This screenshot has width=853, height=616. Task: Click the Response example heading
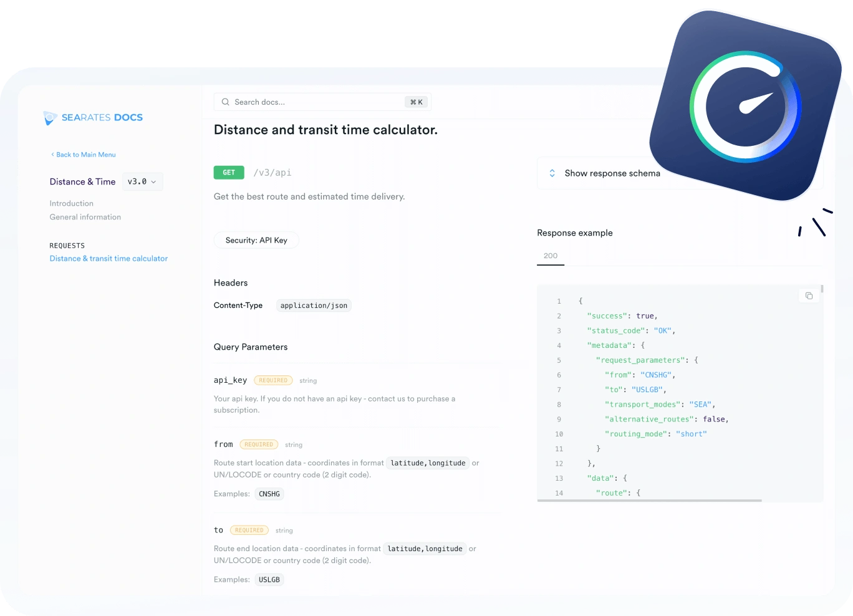click(575, 233)
